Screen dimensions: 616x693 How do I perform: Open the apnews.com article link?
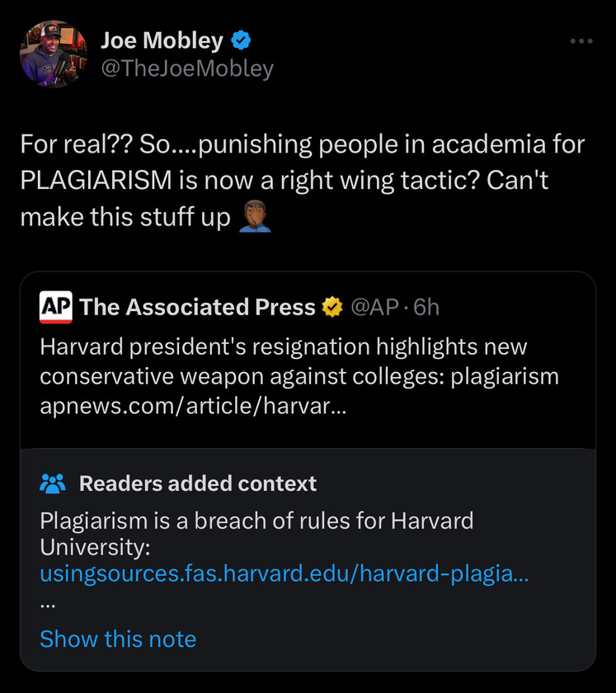pyautogui.click(x=193, y=406)
